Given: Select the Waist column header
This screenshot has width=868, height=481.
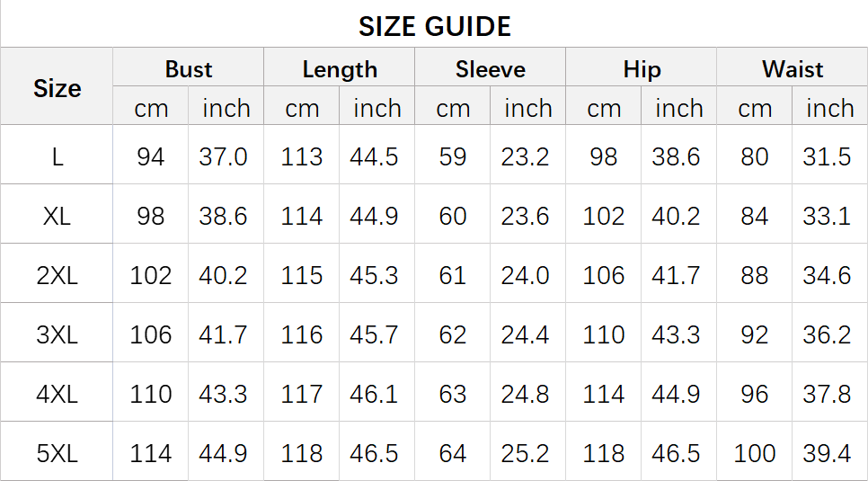Looking at the screenshot, I should (x=793, y=69).
